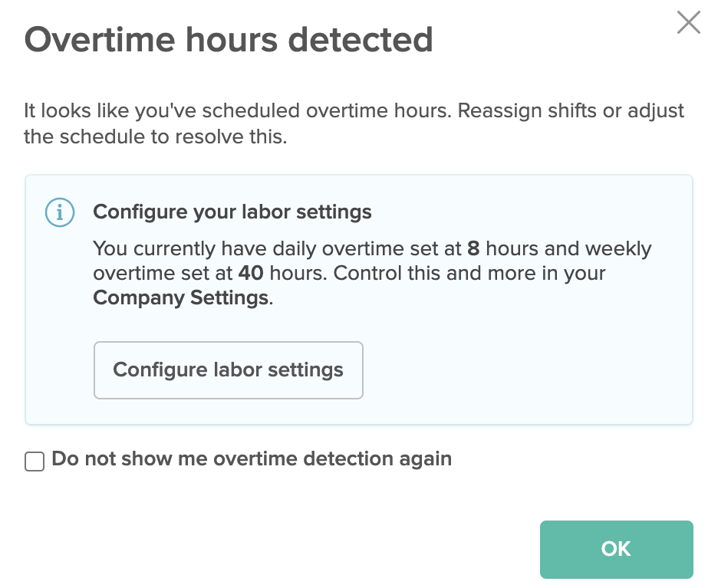Close the overtime dialog with the X icon
718x588 pixels.
689,22
